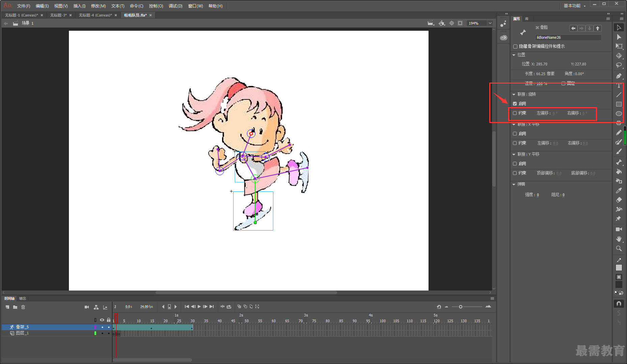Select the Free Transform tool
The height and width of the screenshot is (364, 627).
pos(619,46)
